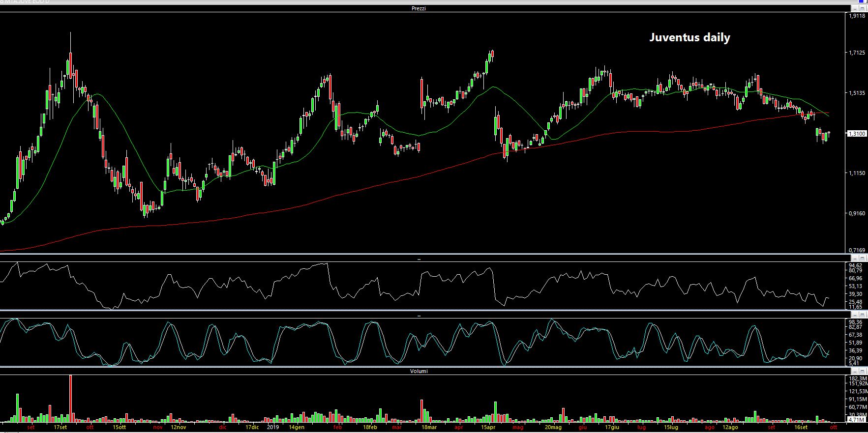Viewport: 868px width, 433px height.
Task: Click the 12ago date on time axis
Action: [x=730, y=427]
